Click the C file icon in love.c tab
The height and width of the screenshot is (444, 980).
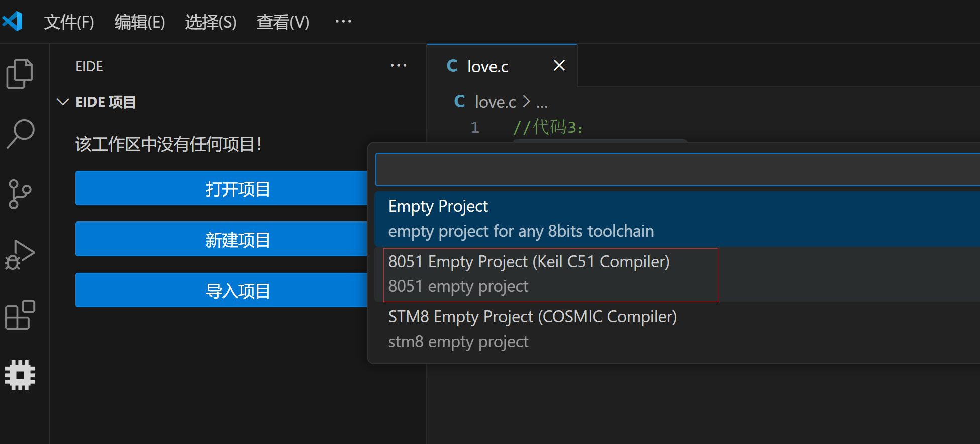click(x=452, y=66)
